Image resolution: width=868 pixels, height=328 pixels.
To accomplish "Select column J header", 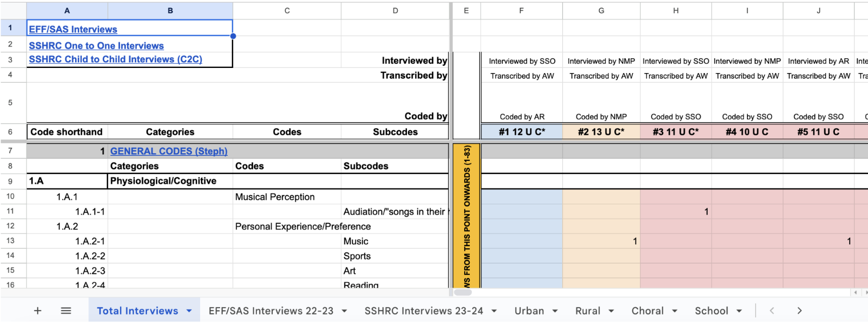I will (818, 11).
